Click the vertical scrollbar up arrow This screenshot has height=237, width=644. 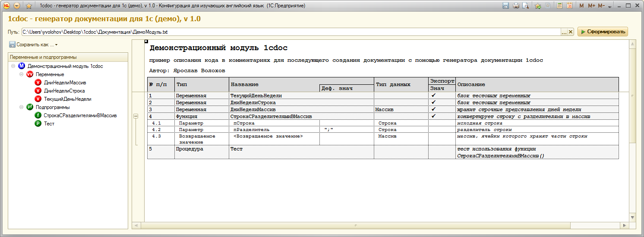pyautogui.click(x=632, y=44)
